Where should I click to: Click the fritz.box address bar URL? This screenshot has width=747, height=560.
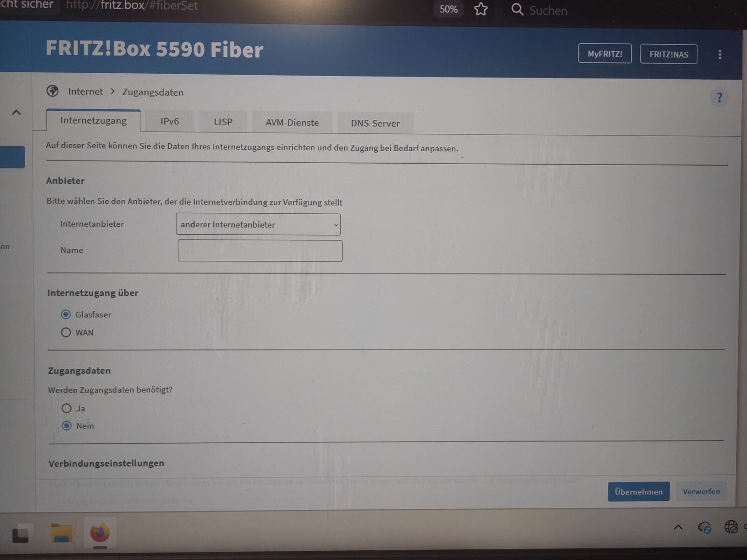[132, 6]
